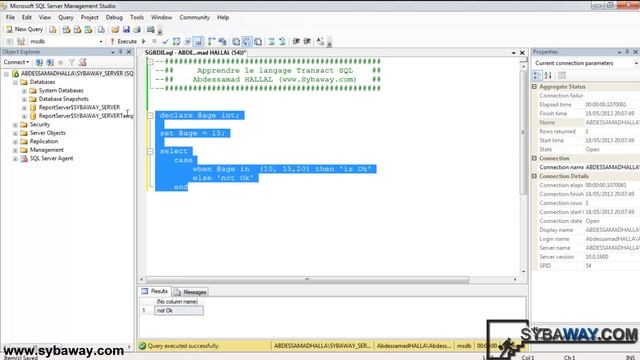
Task: Select the ReportServer$SYBAWAY_SERVER database
Action: point(79,107)
